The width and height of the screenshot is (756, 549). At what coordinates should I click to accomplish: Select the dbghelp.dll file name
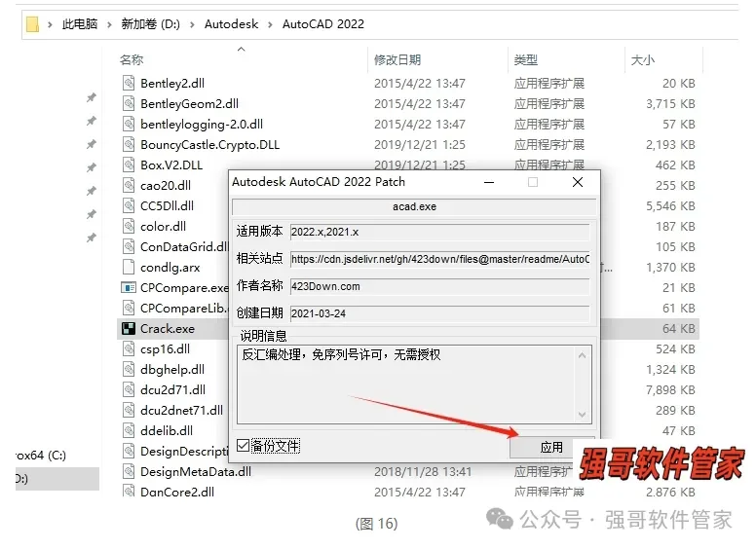pyautogui.click(x=172, y=369)
